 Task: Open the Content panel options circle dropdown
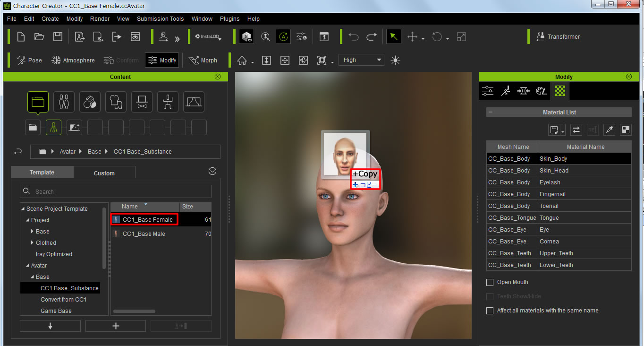212,171
